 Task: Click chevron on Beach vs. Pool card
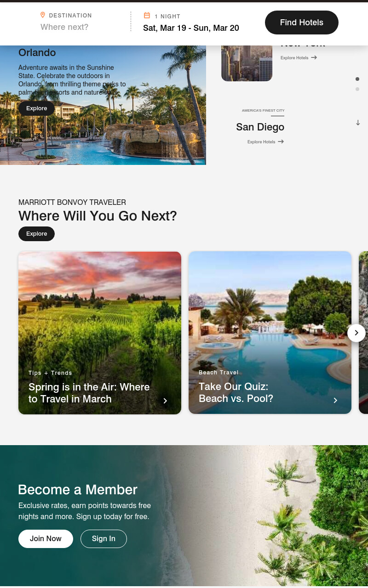(335, 400)
